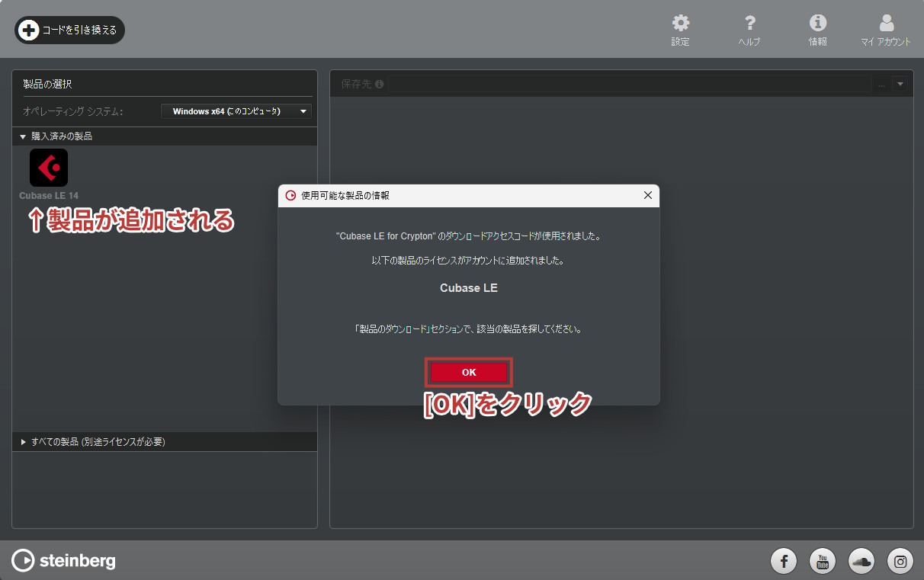The height and width of the screenshot is (580, 924).
Task: Click the オペレーティング システム label
Action: 73,111
